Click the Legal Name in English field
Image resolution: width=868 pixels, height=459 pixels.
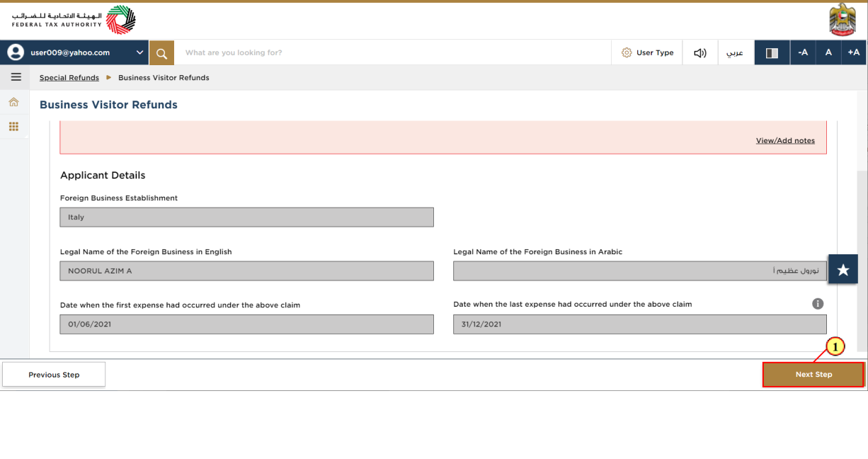246,271
